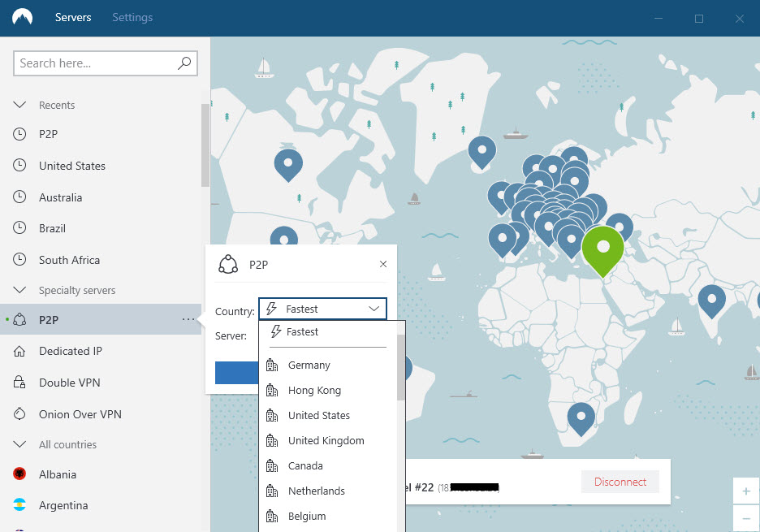Zoom in the map with plus
The height and width of the screenshot is (532, 760).
(746, 491)
